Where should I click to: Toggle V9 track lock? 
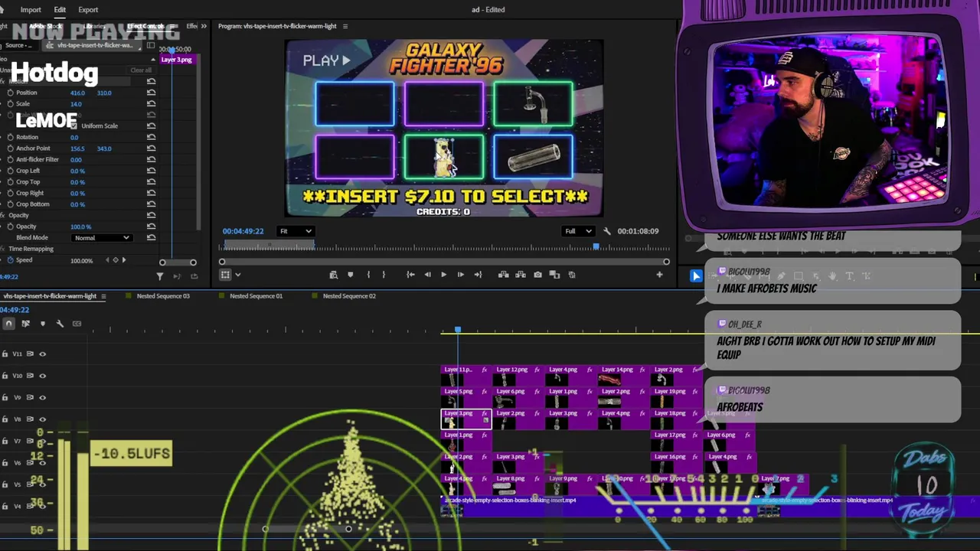click(x=5, y=397)
